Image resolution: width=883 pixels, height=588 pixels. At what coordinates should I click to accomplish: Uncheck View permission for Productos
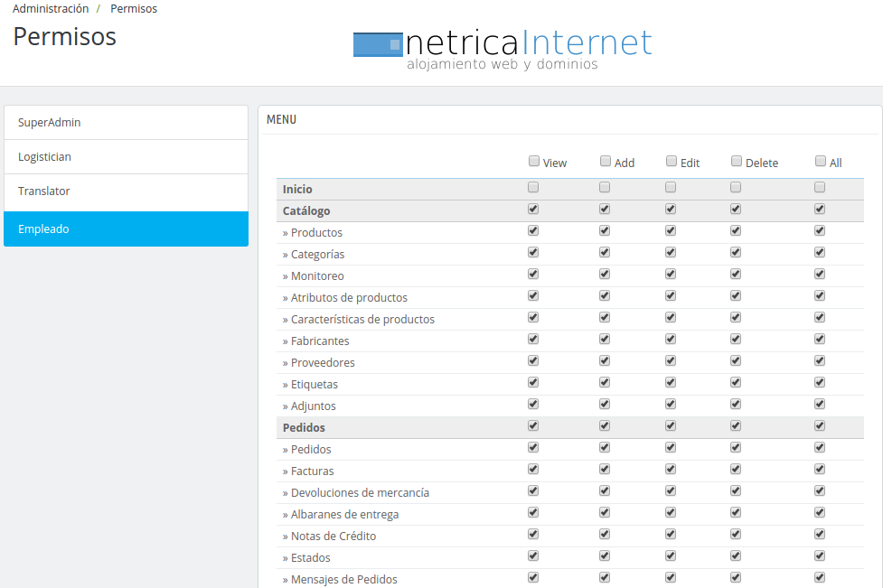pos(533,231)
